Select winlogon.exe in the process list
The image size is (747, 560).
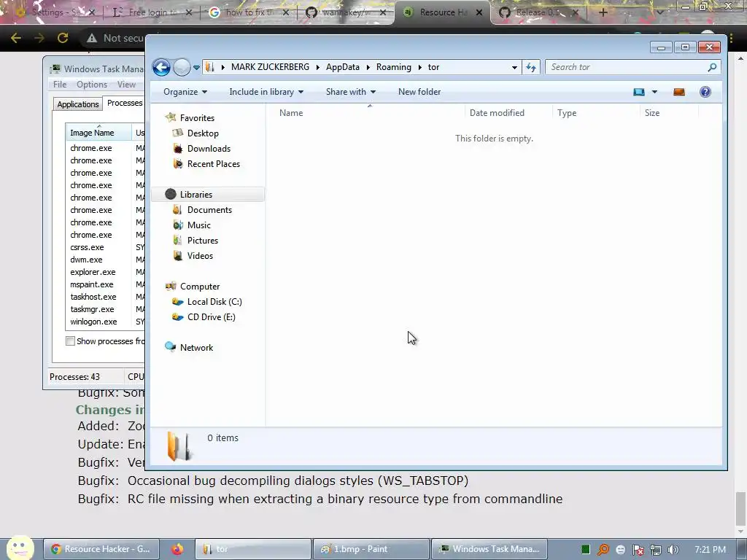tap(93, 322)
